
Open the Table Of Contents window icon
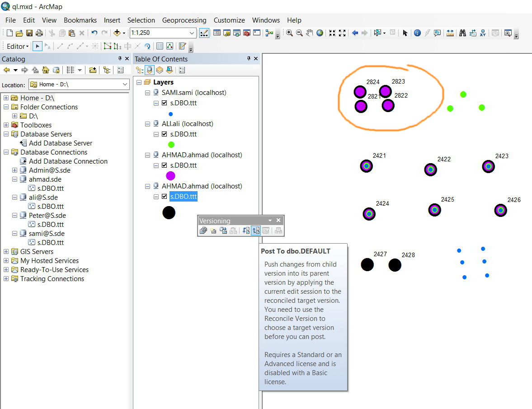pyautogui.click(x=217, y=33)
